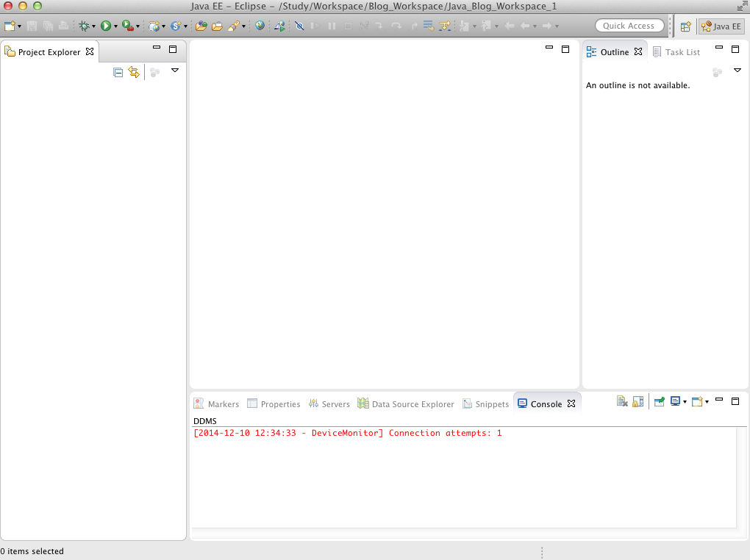
Task: Click the macOS fullscreen arrows icon
Action: click(x=743, y=6)
